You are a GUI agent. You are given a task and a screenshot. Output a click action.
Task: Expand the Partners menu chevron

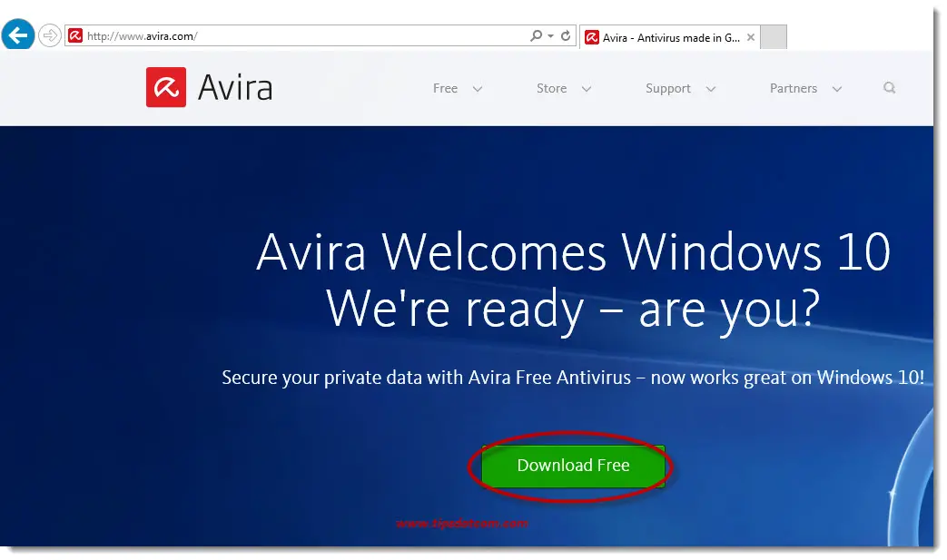pyautogui.click(x=836, y=89)
